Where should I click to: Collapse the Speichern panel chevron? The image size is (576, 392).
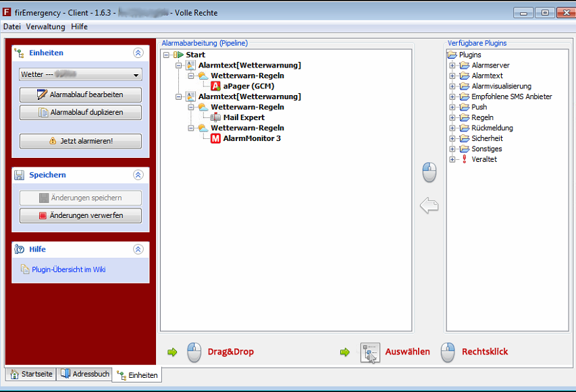click(x=138, y=175)
